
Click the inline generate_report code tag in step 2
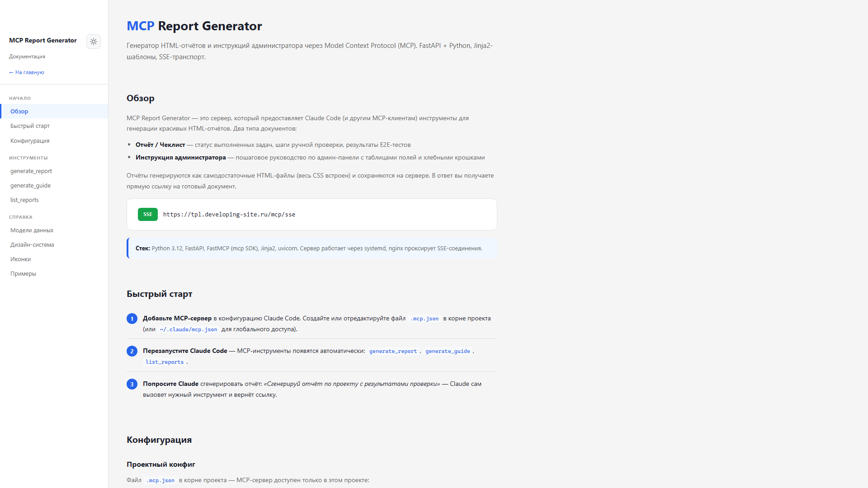tap(393, 351)
